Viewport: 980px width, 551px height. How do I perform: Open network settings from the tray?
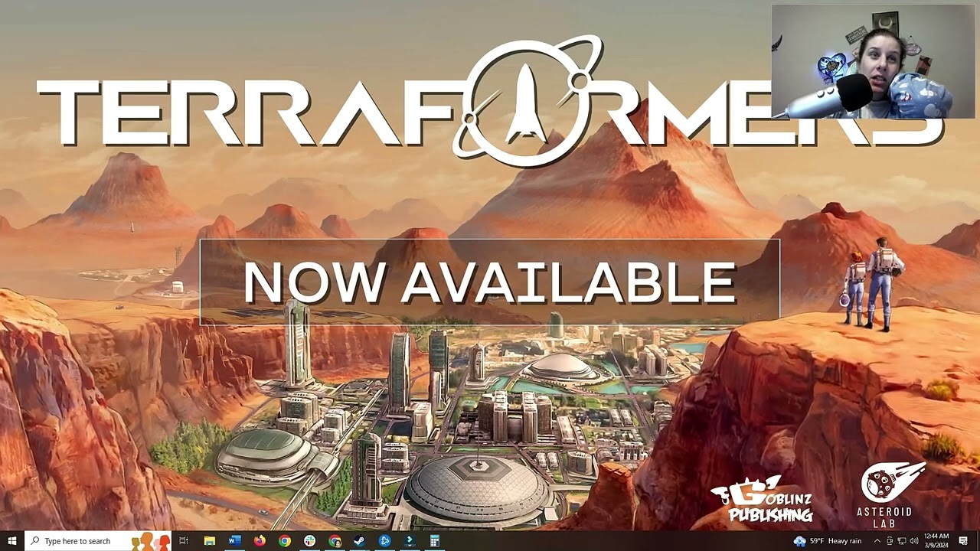[902, 541]
